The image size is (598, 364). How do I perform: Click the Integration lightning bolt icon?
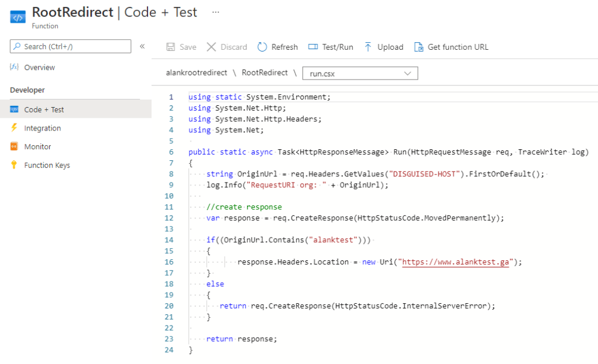tap(15, 128)
